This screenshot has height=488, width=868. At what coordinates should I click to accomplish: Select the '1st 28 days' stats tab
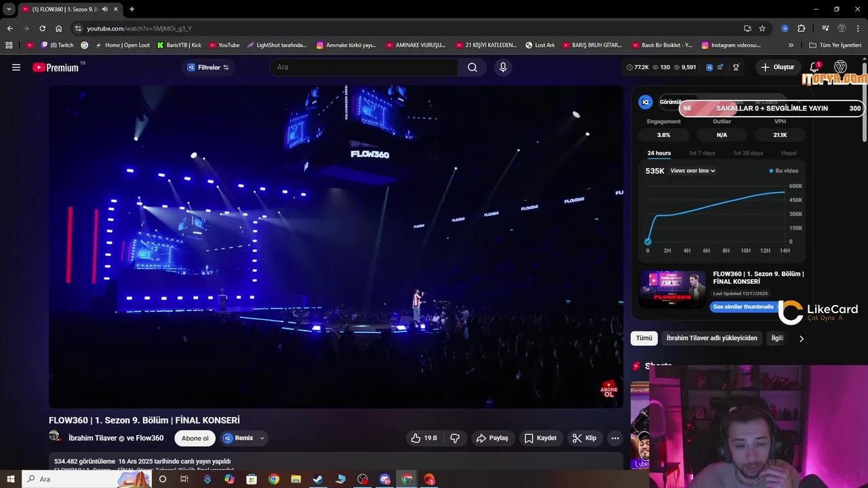pyautogui.click(x=748, y=153)
